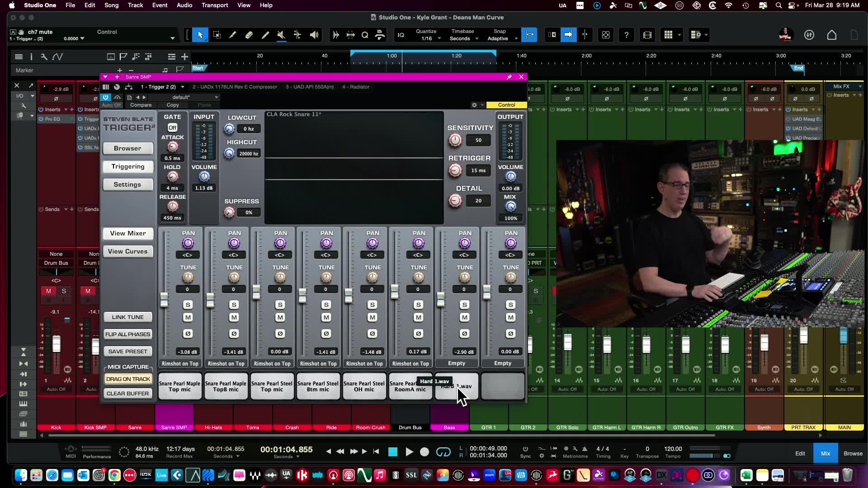Click the Compare button in plugin header
Viewport: 868px width, 488px height.
click(141, 105)
